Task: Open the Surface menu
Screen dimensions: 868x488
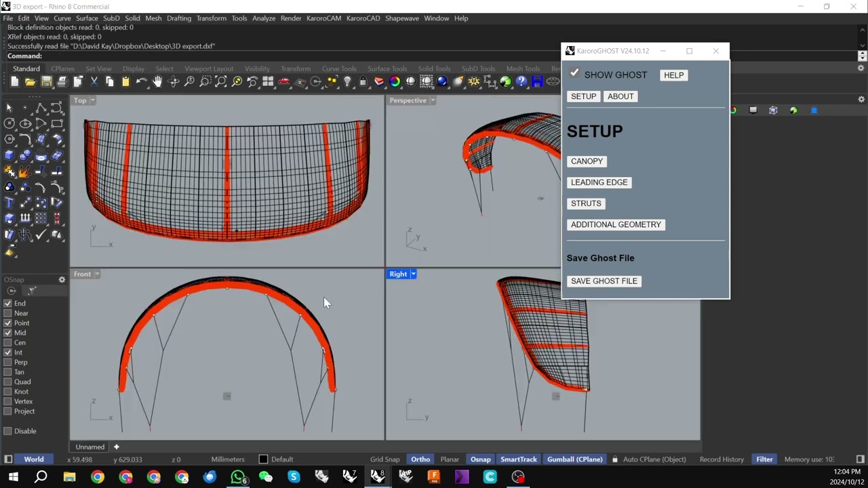Action: click(x=87, y=18)
